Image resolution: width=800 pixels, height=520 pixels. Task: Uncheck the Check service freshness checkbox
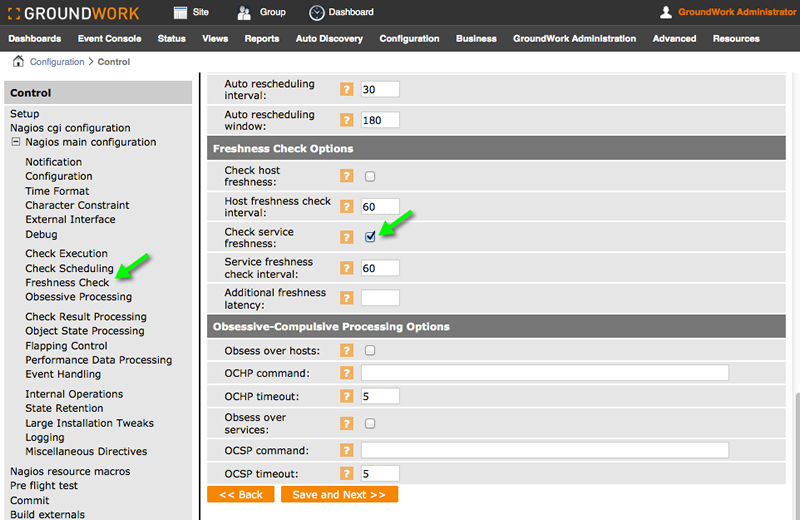[x=370, y=237]
